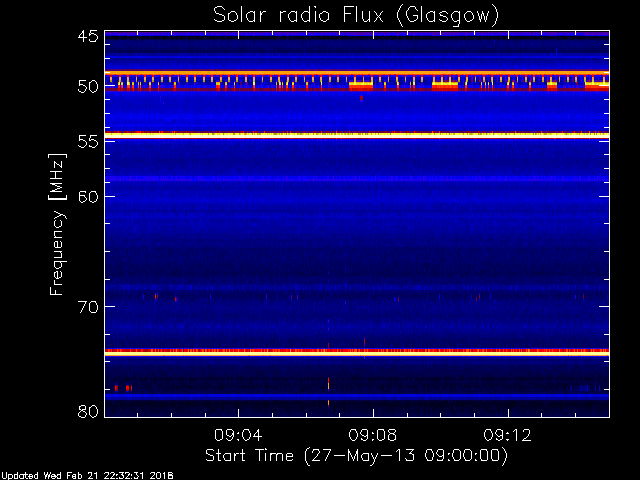Select the 55 MHz tick label
The image size is (640, 480).
click(87, 142)
